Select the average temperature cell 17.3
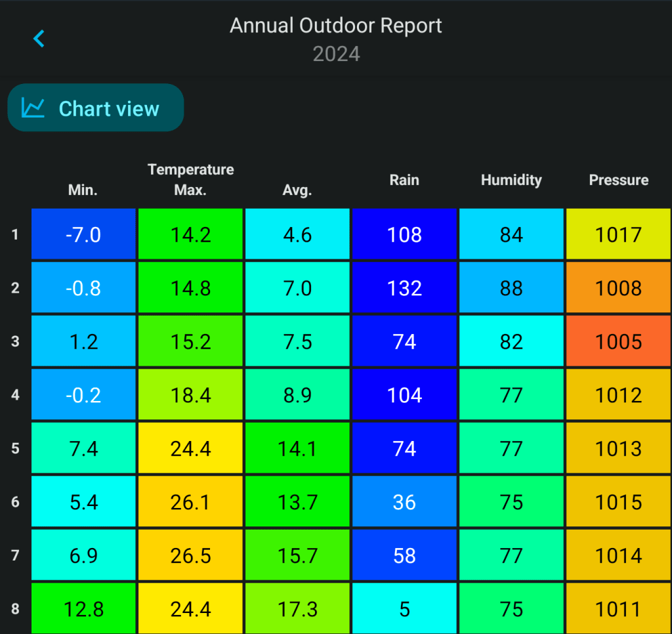Viewport: 672px width, 634px height. point(298,608)
